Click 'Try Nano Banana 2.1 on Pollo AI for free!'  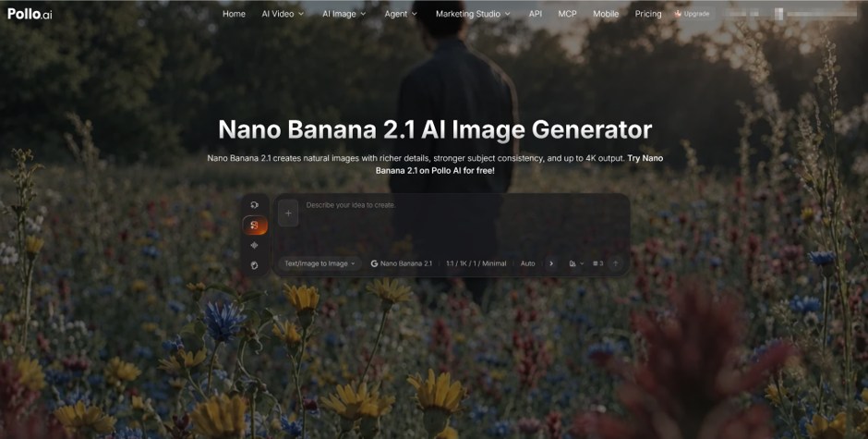click(519, 165)
